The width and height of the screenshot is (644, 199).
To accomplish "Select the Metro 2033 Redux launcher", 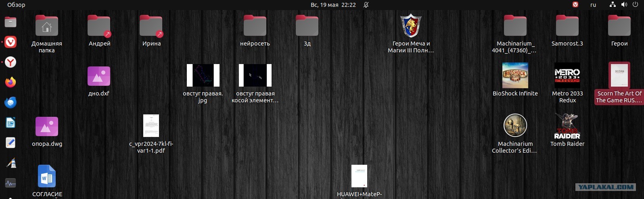I will pyautogui.click(x=567, y=83).
